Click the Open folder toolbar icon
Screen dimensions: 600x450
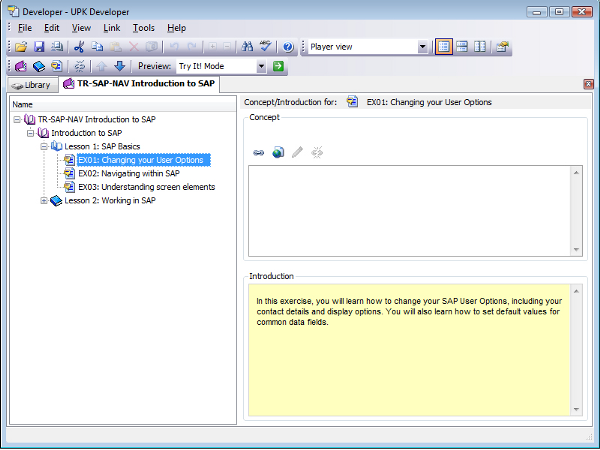click(x=21, y=47)
